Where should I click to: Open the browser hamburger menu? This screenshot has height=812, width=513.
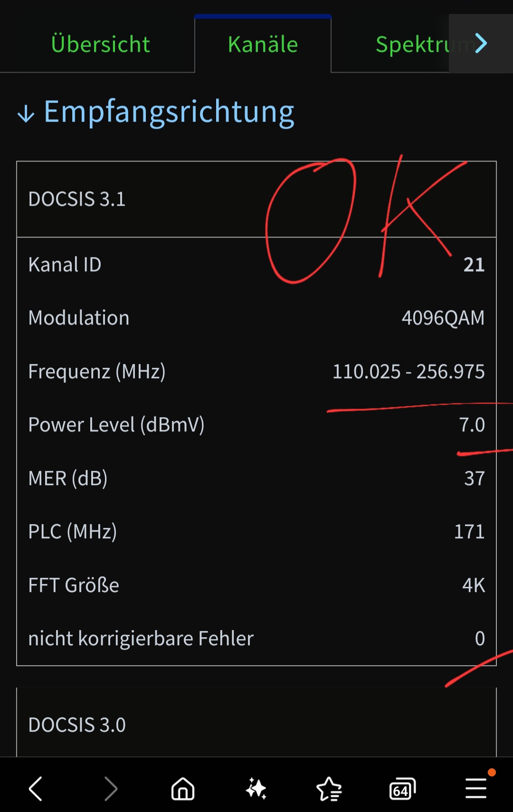tap(476, 788)
